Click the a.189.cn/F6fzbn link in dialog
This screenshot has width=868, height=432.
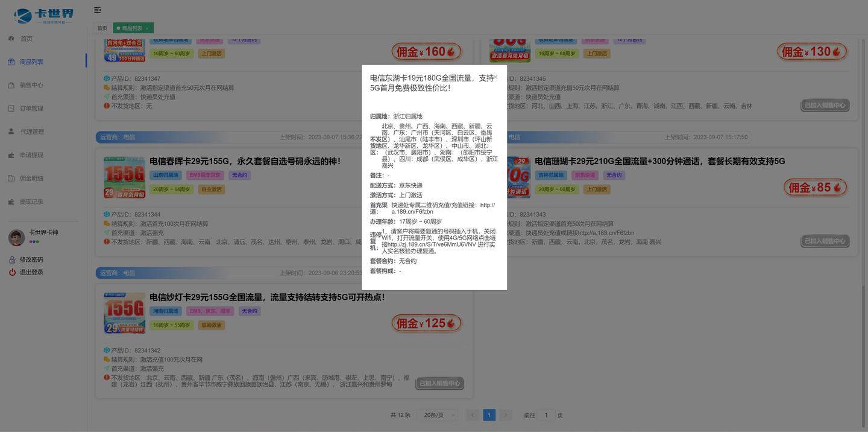click(443, 208)
